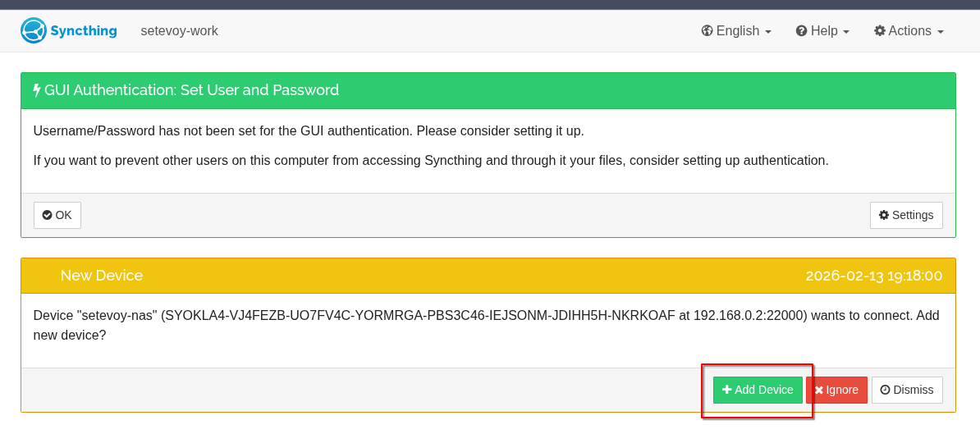This screenshot has height=443, width=980.
Task: Click the setevoy-work device name
Action: [179, 31]
